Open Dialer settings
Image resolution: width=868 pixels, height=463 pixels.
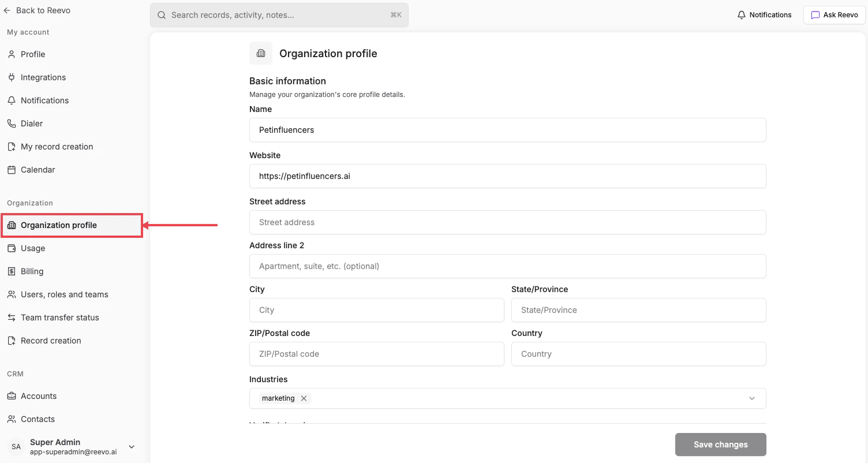73,124
